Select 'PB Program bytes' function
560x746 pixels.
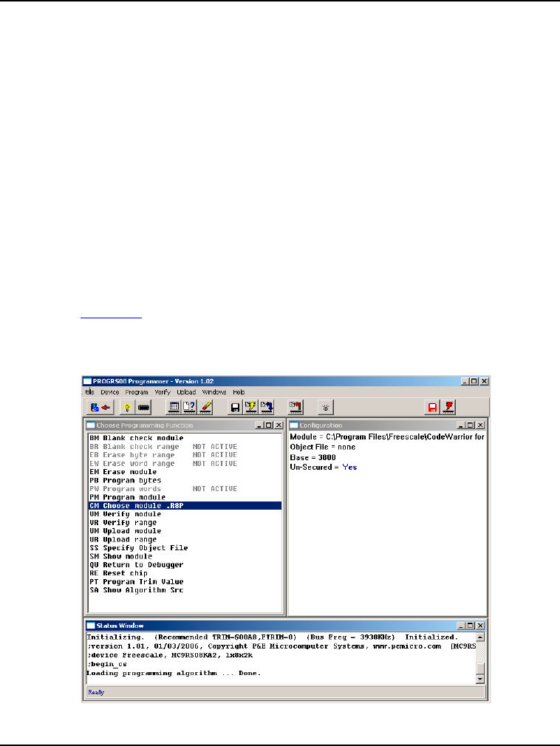185,481
